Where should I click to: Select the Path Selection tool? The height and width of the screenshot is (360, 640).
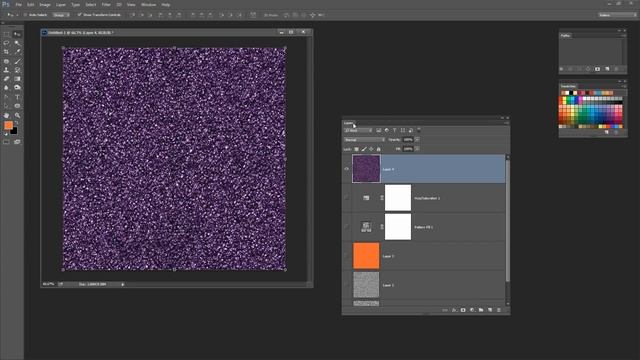click(6, 106)
